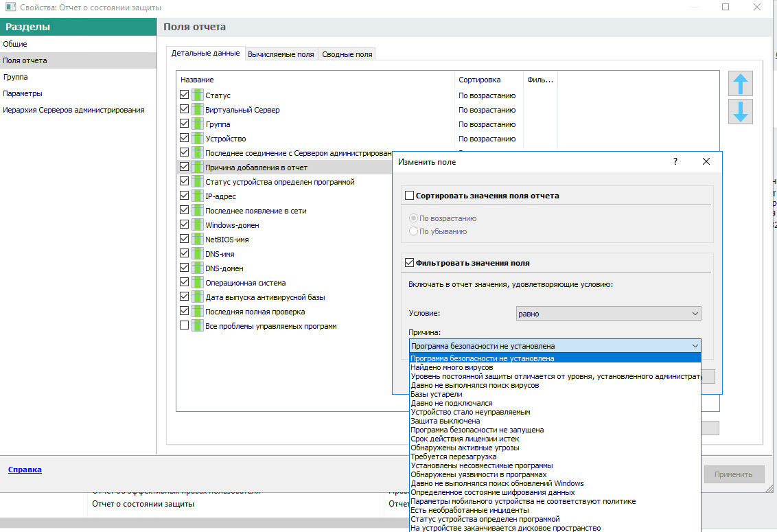
Task: Switch to the Вычисляемые поля tab
Action: (281, 54)
